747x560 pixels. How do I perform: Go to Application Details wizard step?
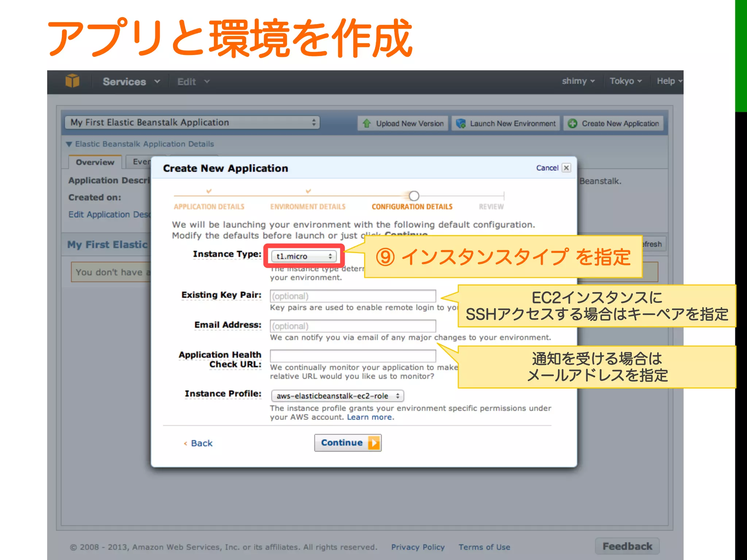209,207
